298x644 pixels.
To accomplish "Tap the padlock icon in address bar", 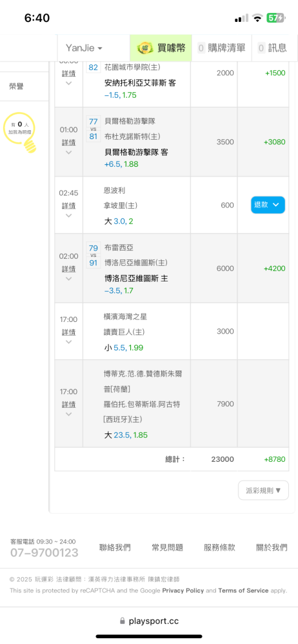I will pyautogui.click(x=123, y=621).
